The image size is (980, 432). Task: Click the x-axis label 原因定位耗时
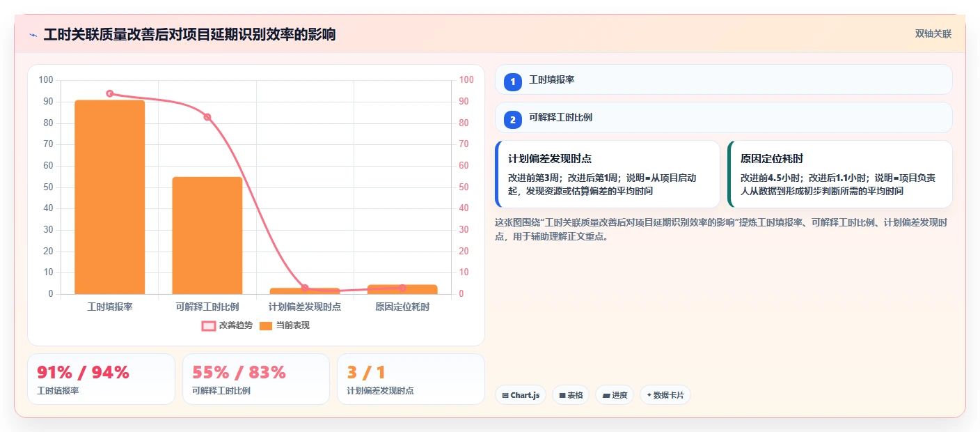pyautogui.click(x=402, y=307)
